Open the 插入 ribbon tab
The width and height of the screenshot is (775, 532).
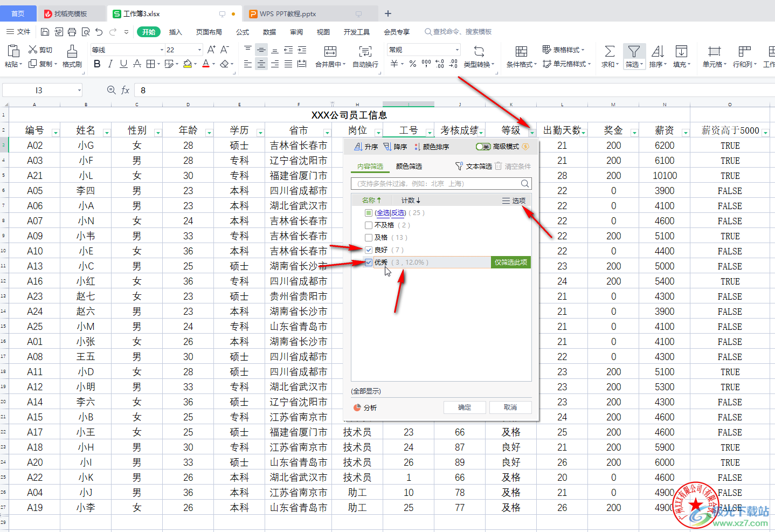(176, 32)
